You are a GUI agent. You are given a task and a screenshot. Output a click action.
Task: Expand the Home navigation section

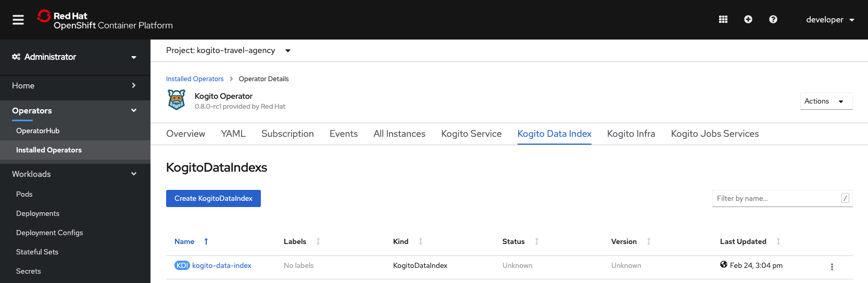click(75, 86)
